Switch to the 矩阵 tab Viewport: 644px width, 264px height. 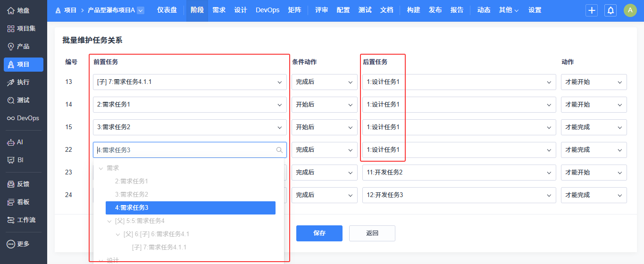coord(294,10)
